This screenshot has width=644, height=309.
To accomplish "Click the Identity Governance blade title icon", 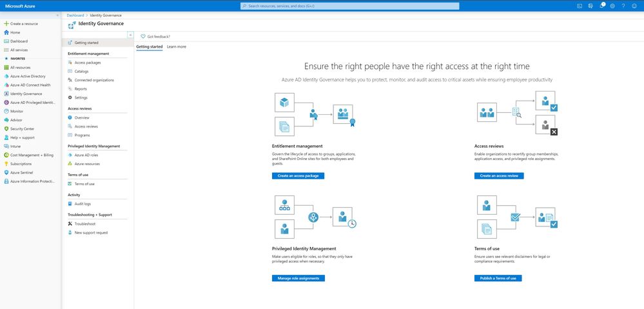I will (72, 25).
